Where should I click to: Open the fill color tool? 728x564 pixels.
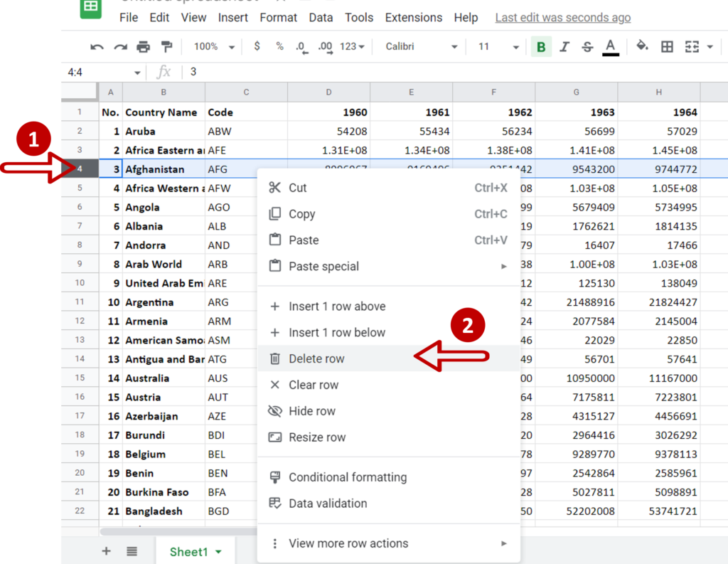point(642,46)
